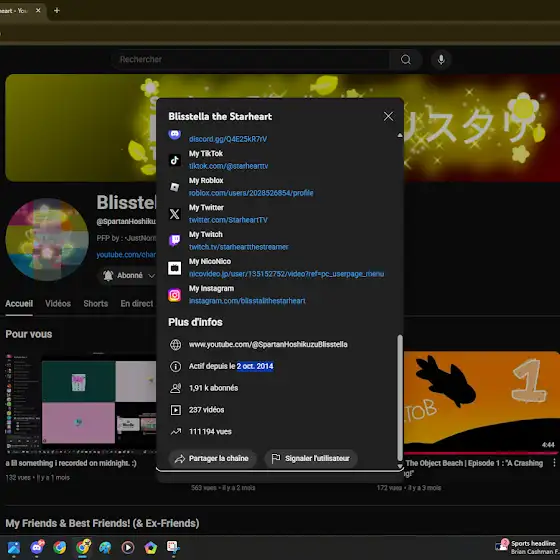Click Partager la chaîne button
The height and width of the screenshot is (560, 560).
(x=212, y=459)
